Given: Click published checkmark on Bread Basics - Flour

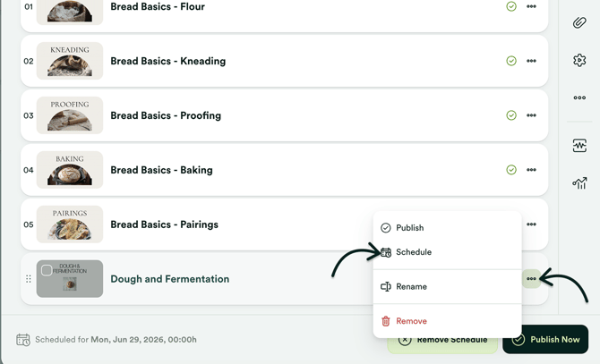Looking at the screenshot, I should pyautogui.click(x=511, y=6).
